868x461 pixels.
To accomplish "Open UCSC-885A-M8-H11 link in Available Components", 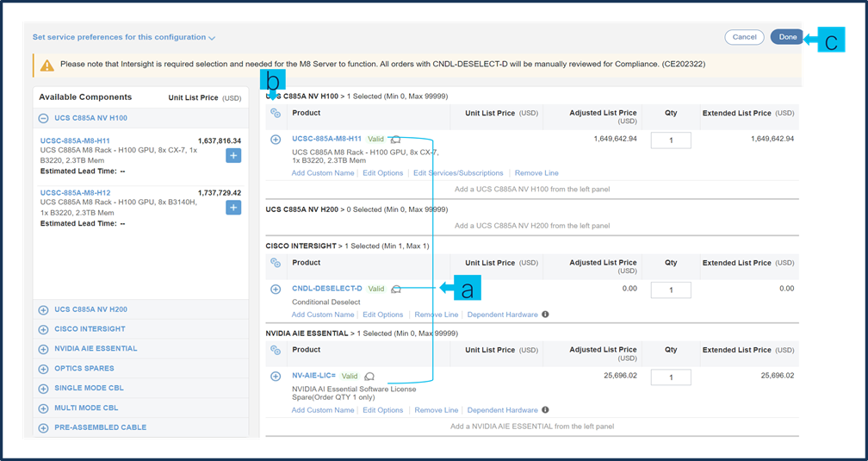I will 75,140.
